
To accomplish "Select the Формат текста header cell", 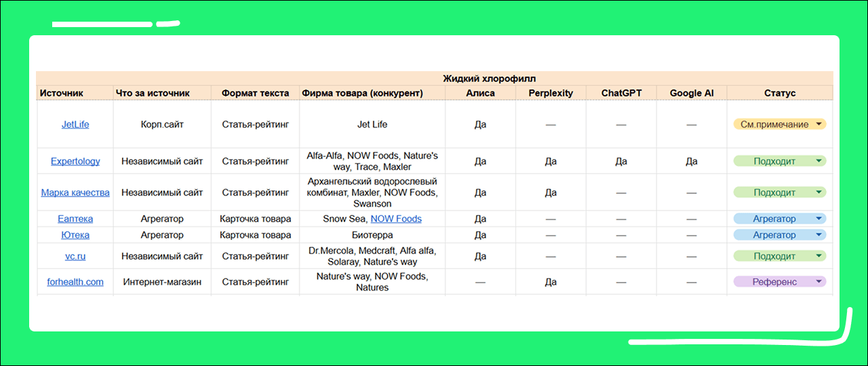I will (x=255, y=94).
